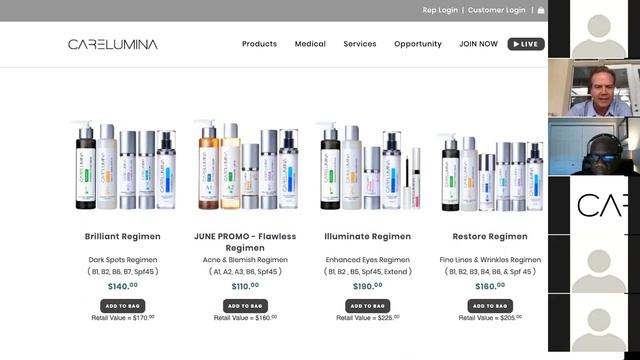Click '( A1, A2, A3, B6, Spf45 )' text
640x360 pixels.
(245, 271)
